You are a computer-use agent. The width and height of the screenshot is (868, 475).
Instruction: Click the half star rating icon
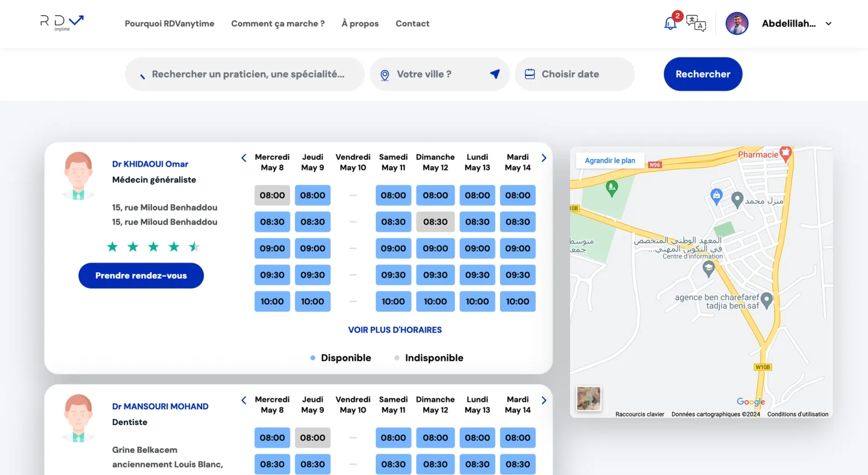[x=194, y=247]
